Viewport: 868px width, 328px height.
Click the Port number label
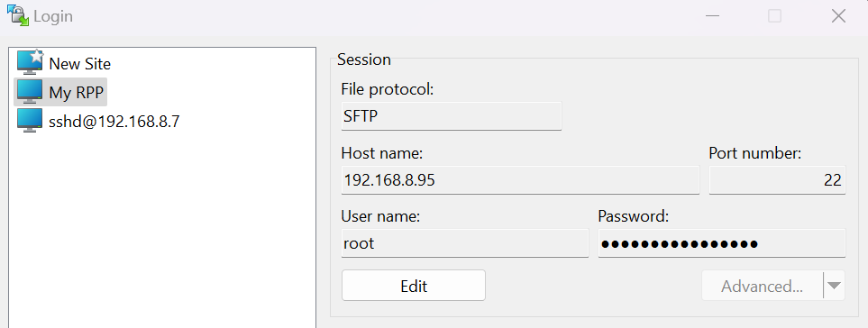click(x=755, y=152)
